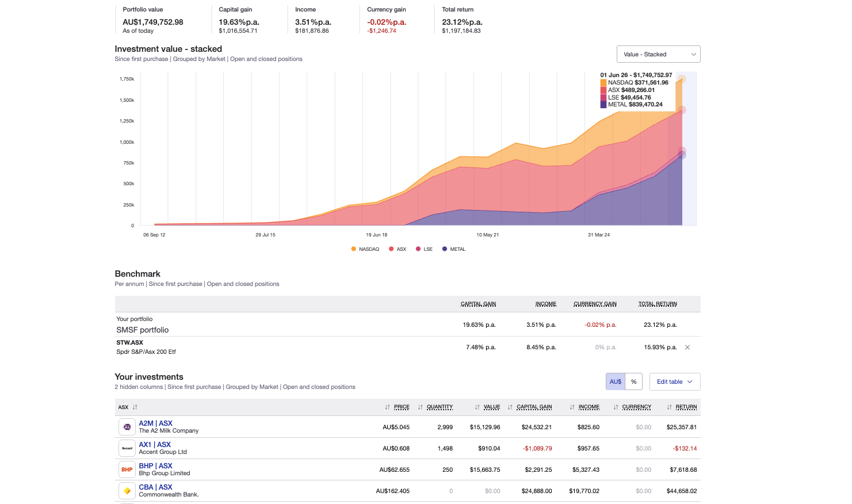Image resolution: width=852 pixels, height=504 pixels.
Task: Click the 10 May 21 axis label
Action: [488, 235]
